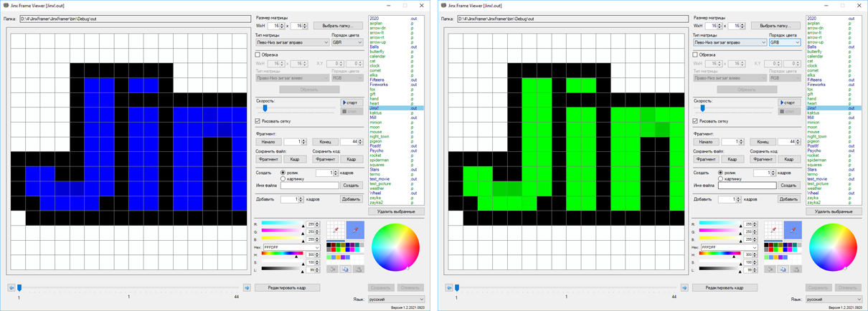Go to previous frame arrow in left window
868x311 pixels.
pos(11,287)
